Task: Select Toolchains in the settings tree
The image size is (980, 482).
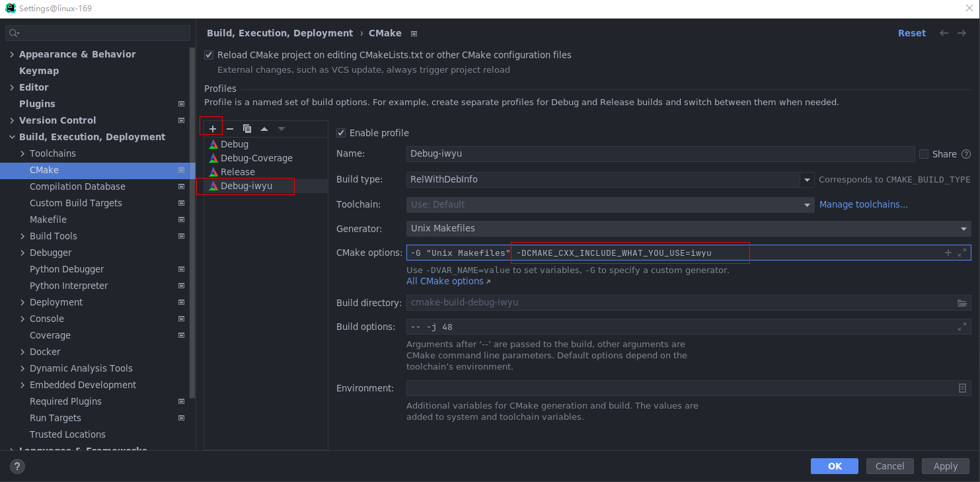Action: point(53,153)
